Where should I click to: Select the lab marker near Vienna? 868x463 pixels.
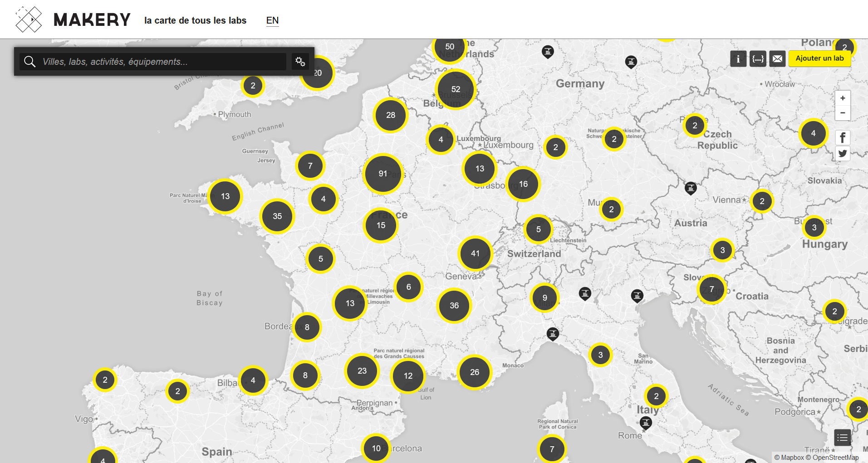(x=691, y=187)
